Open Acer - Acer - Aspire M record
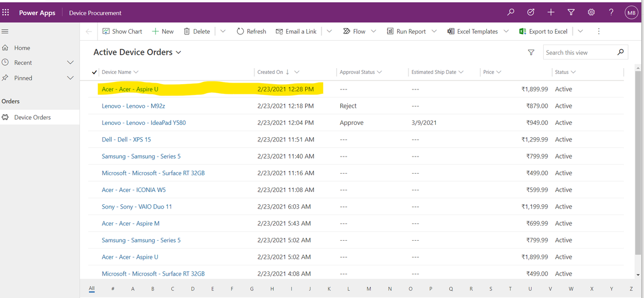The width and height of the screenshot is (644, 298). tap(130, 223)
